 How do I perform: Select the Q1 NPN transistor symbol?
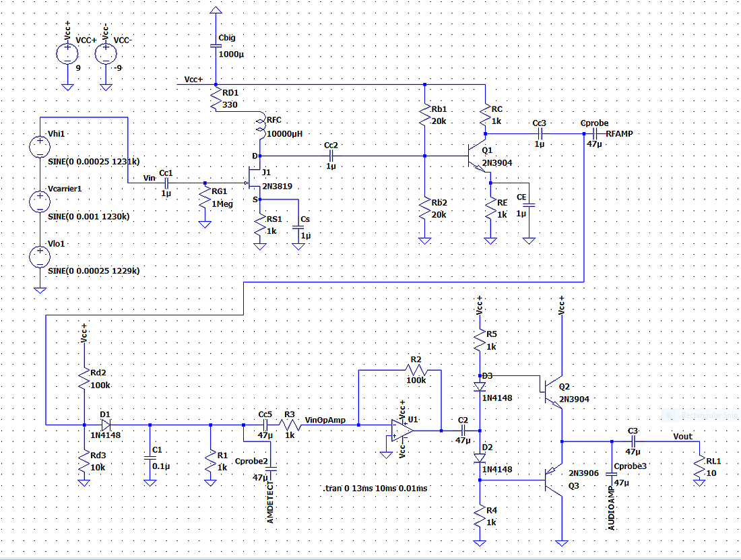(x=476, y=156)
